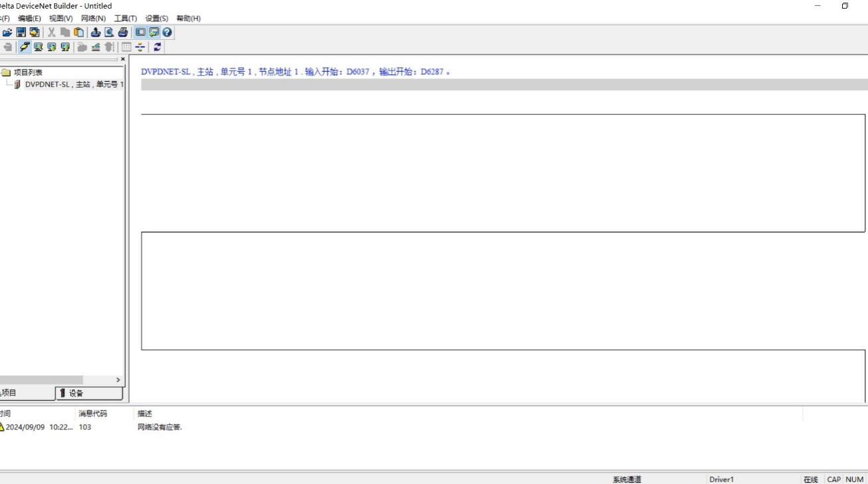Open help with the blue question mark icon
868x484 pixels.
pyautogui.click(x=167, y=32)
